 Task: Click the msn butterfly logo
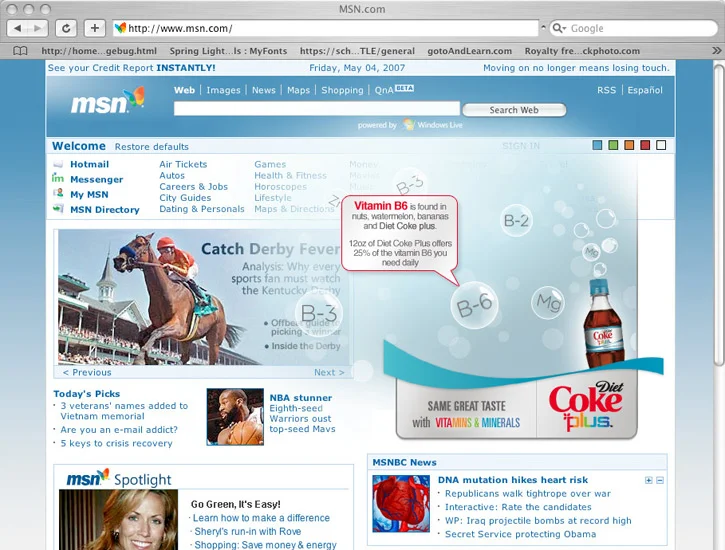[108, 100]
